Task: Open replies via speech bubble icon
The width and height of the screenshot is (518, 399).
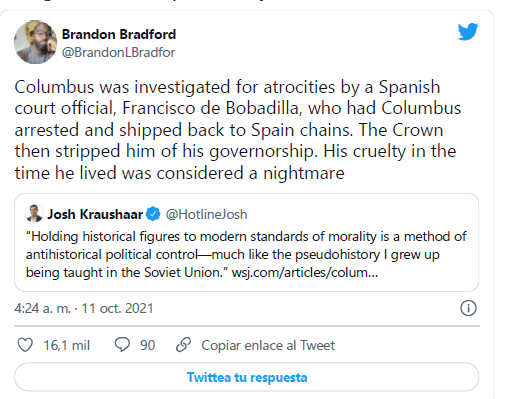Action: 122,345
